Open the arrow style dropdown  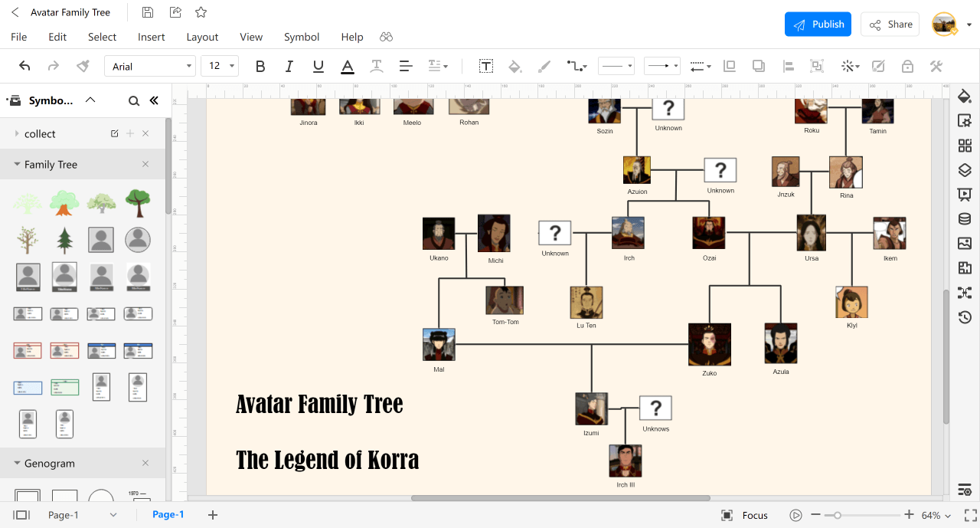(662, 66)
